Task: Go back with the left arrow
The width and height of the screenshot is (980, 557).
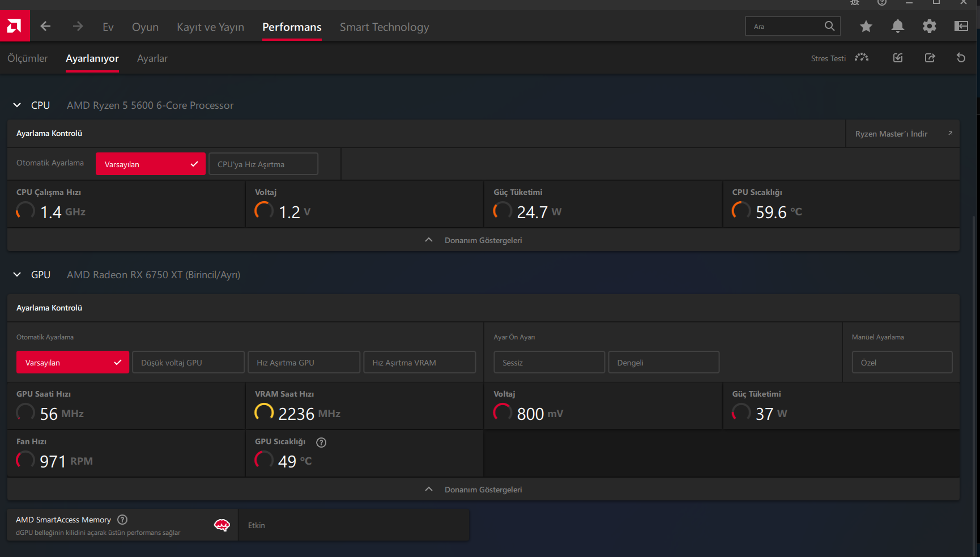Action: pos(46,26)
